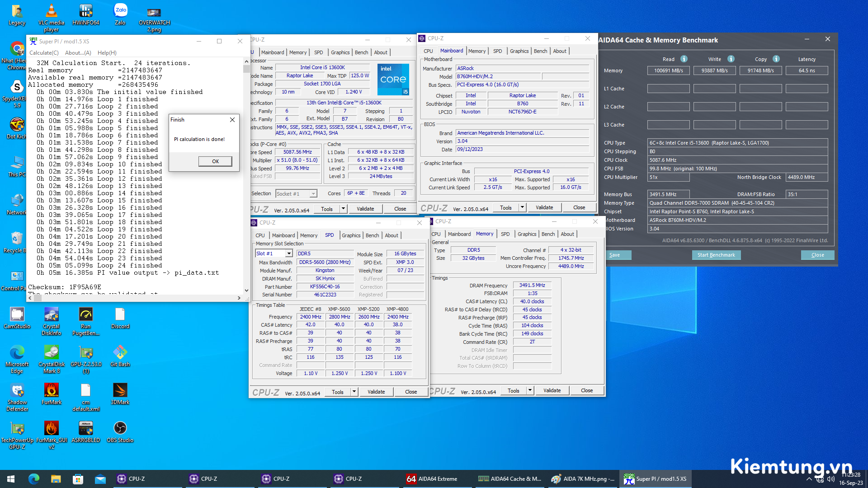Screen dimensions: 868x488
Task: Open CrystalDiskInfo desktop shortcut
Action: [51, 321]
